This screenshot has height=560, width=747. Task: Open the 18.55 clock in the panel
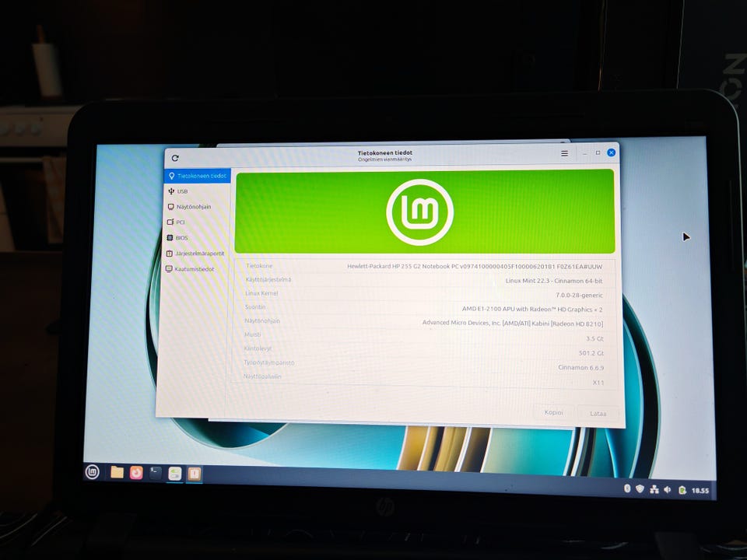click(x=700, y=491)
